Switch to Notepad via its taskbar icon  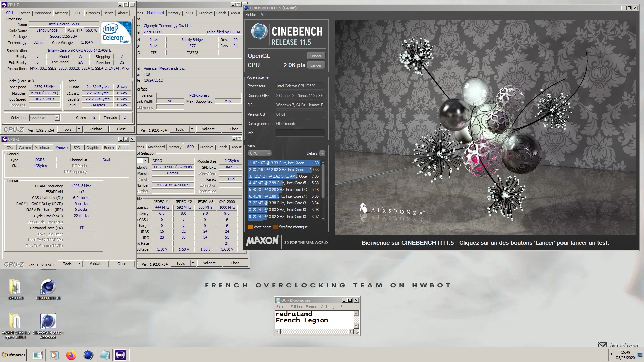pos(104,355)
